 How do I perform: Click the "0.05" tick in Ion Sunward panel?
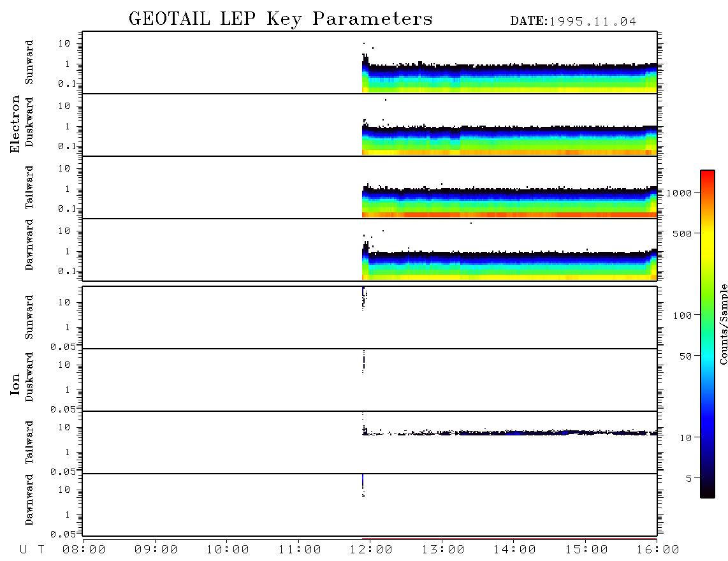point(62,347)
